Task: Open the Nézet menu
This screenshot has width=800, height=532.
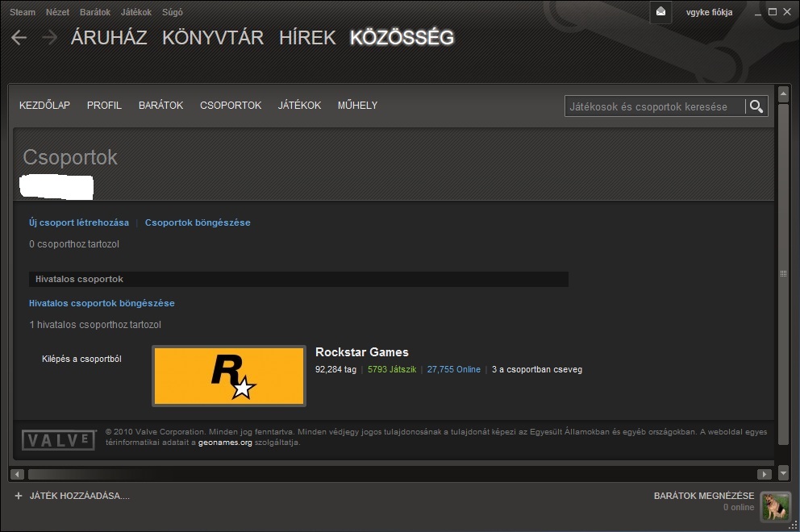Action: click(x=57, y=12)
